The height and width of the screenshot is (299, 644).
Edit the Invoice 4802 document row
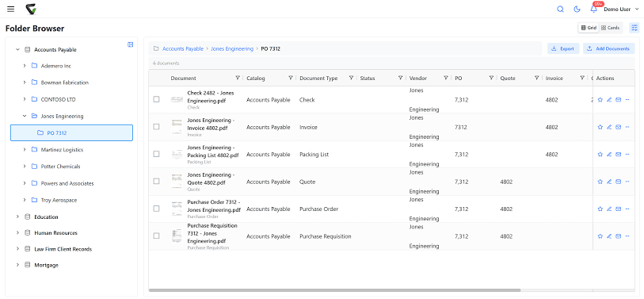pos(609,127)
